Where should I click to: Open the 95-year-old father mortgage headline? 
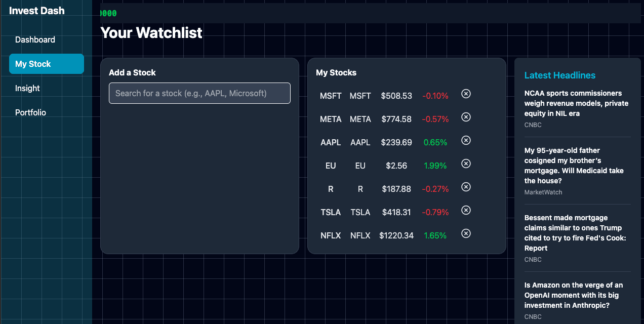click(x=574, y=166)
